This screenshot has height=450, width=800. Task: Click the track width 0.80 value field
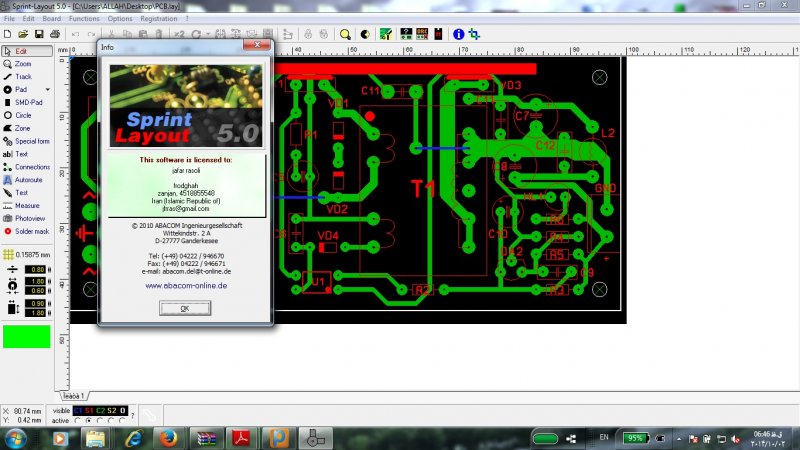37,269
